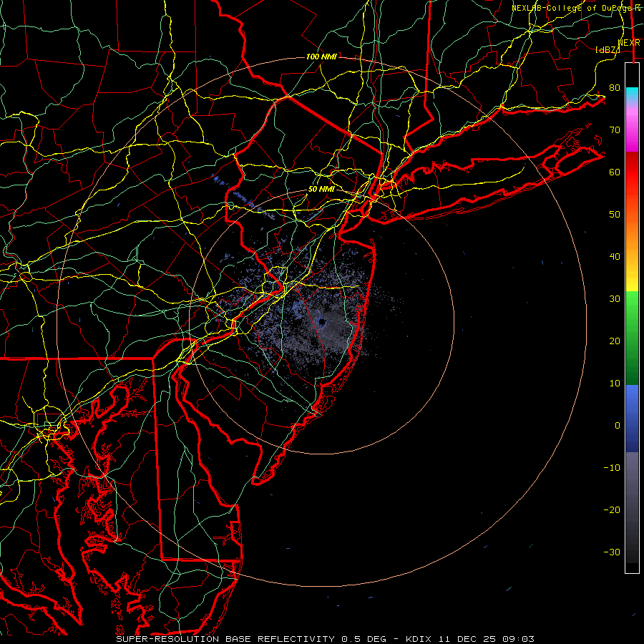Click the SUPER-RESOLUTION BASE REFLECTIVITY caption
This screenshot has height=644, width=644.
pyautogui.click(x=225, y=639)
